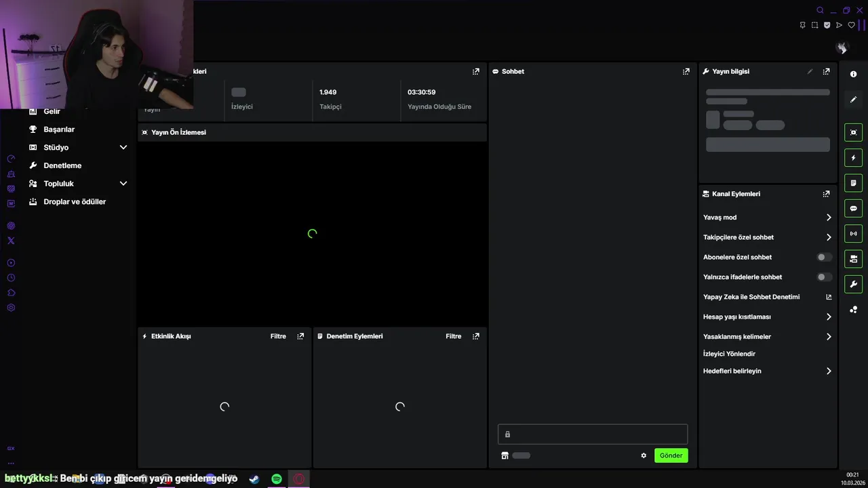Select Topluluk in sidebar menu
868x488 pixels.
pos(58,184)
